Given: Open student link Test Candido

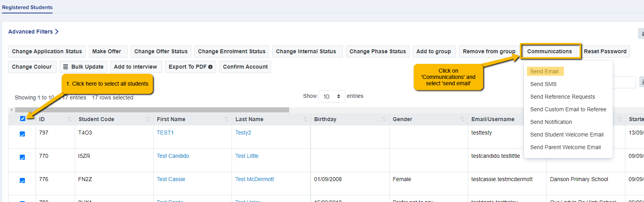Looking at the screenshot, I should (173, 156).
